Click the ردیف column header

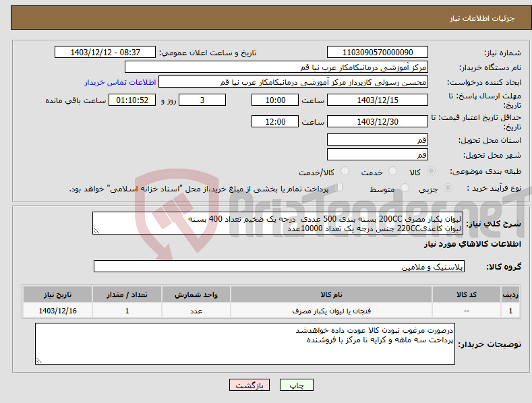(x=510, y=294)
